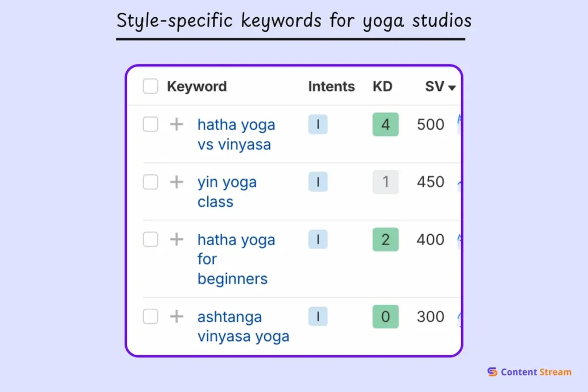Click the Keyword column header

click(x=196, y=86)
